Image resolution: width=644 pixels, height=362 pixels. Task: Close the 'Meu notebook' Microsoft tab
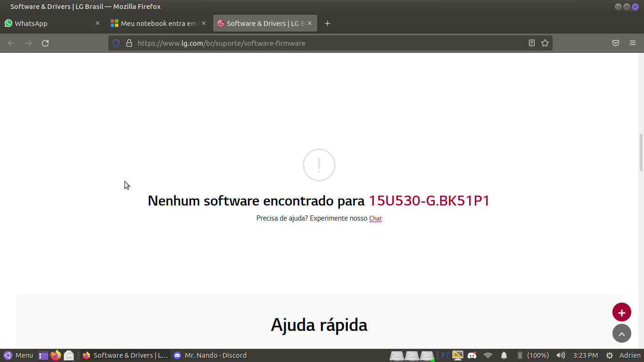(x=204, y=23)
